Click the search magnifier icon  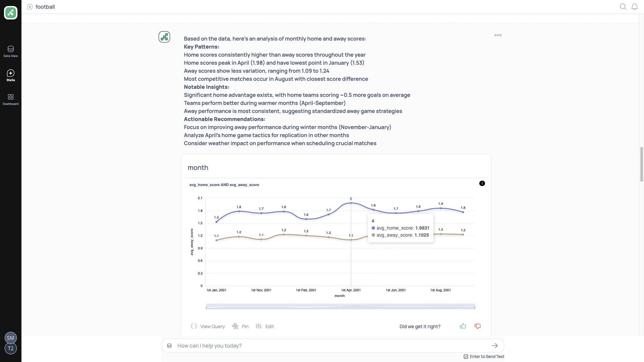pos(623,7)
